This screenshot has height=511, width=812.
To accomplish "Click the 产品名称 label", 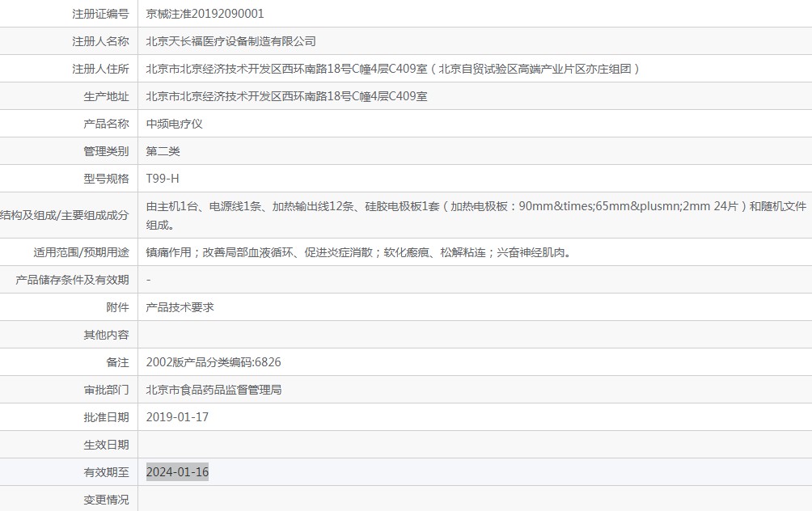I will (106, 124).
